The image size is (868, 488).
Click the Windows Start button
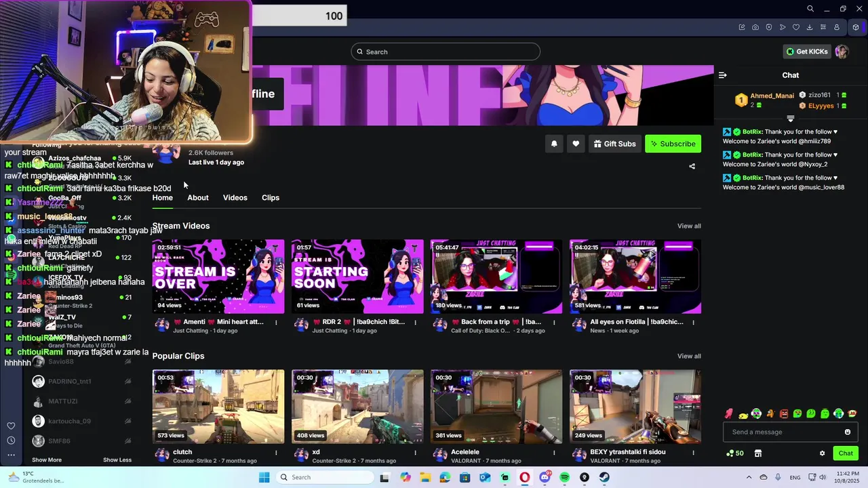tap(264, 477)
